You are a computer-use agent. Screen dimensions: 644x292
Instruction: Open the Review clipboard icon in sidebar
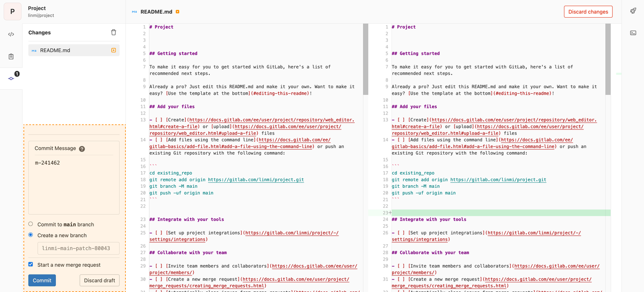[x=11, y=56]
